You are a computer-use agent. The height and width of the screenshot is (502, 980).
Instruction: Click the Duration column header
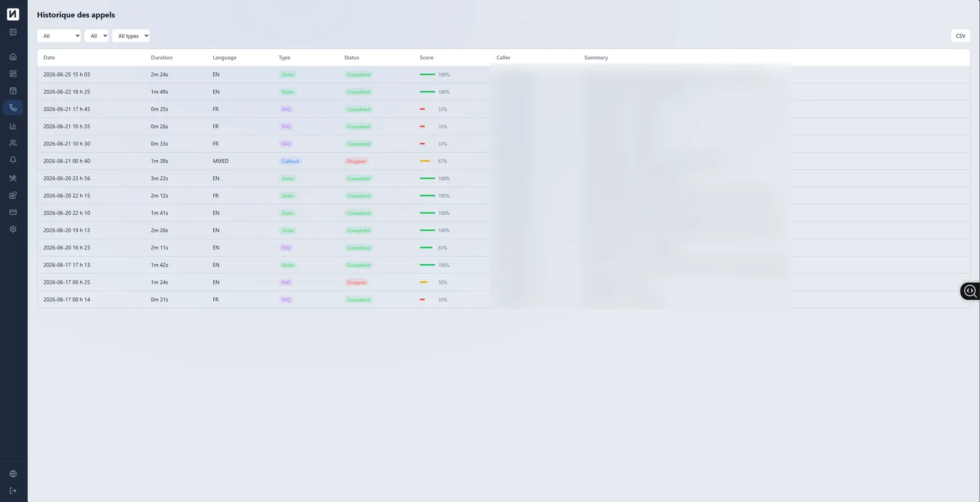(162, 58)
